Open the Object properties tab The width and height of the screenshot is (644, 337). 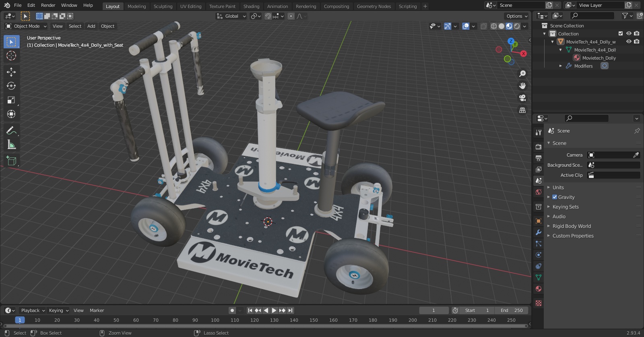click(539, 221)
